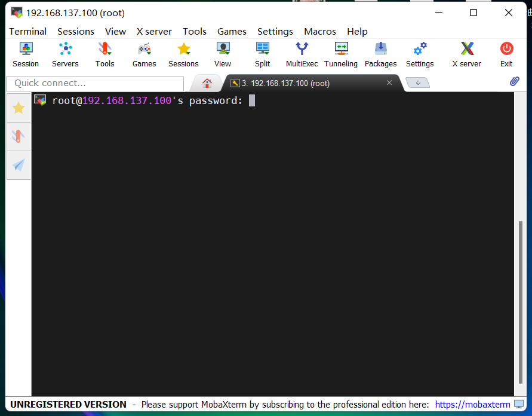
Task: Open the paper plane Macros sidebar tab
Action: pyautogui.click(x=19, y=165)
